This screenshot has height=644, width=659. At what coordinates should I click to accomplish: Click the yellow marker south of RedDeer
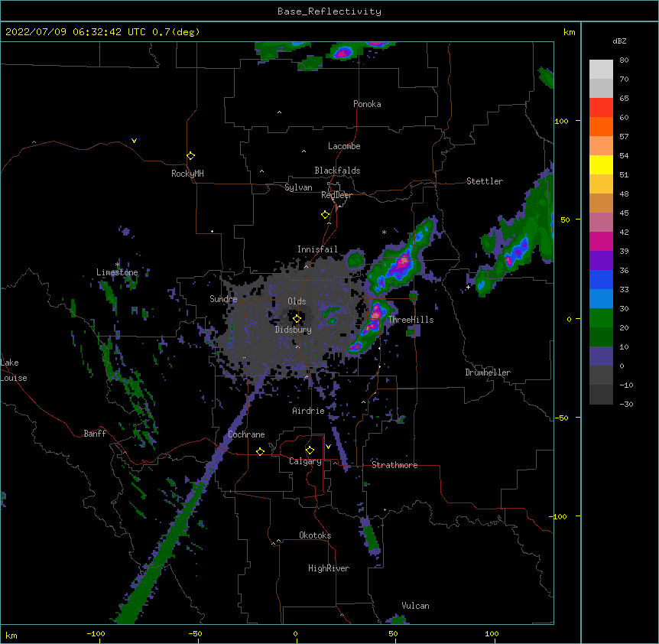pyautogui.click(x=325, y=214)
